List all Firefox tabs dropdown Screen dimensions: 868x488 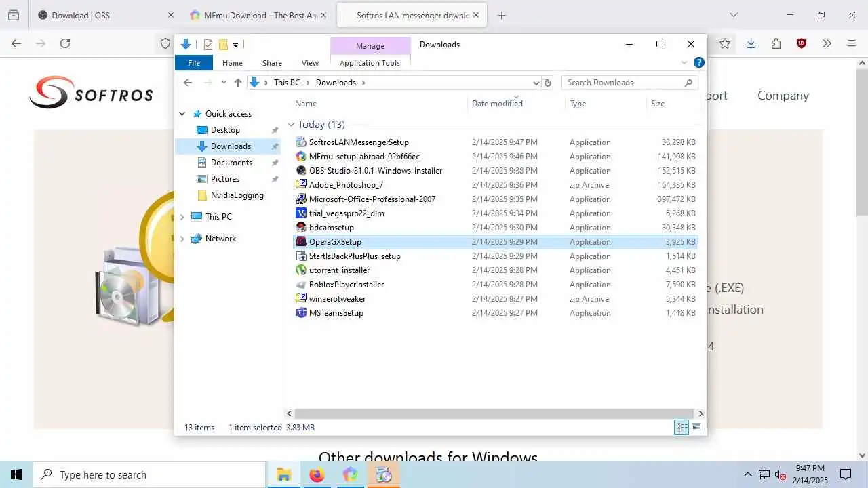click(733, 15)
